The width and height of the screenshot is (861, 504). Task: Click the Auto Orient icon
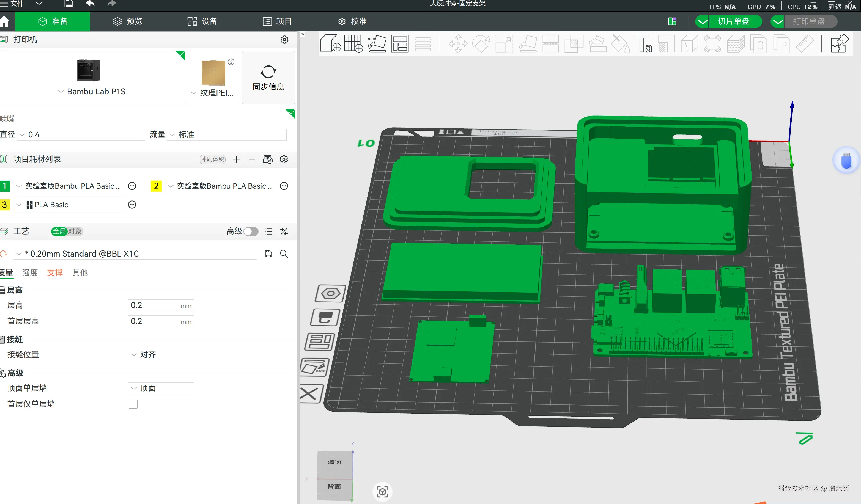[377, 43]
